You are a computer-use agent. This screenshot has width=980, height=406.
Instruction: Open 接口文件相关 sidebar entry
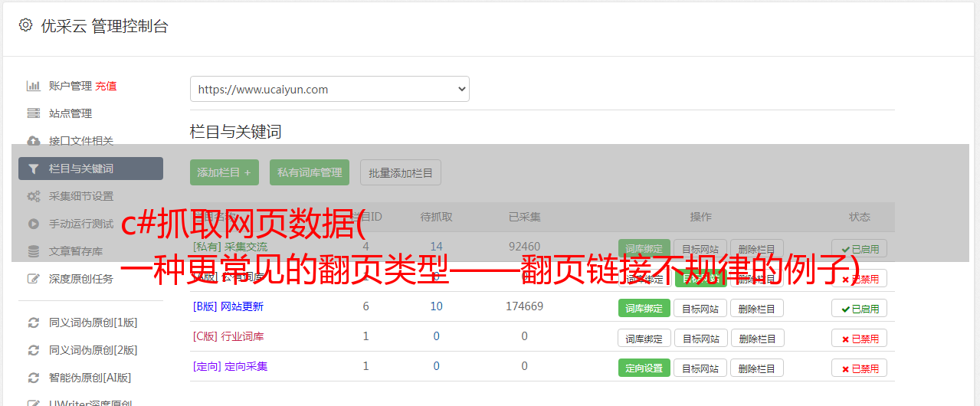click(x=81, y=141)
